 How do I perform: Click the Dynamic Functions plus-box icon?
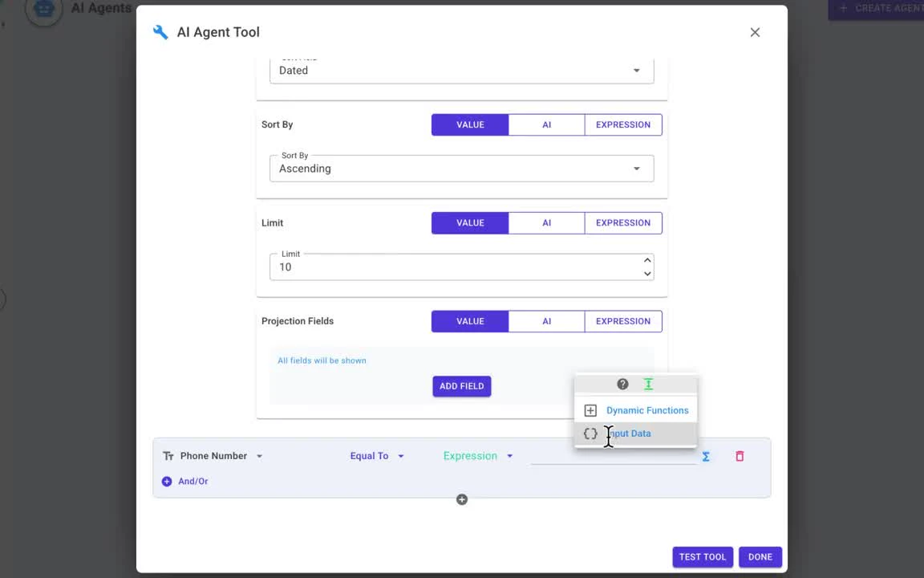click(590, 410)
